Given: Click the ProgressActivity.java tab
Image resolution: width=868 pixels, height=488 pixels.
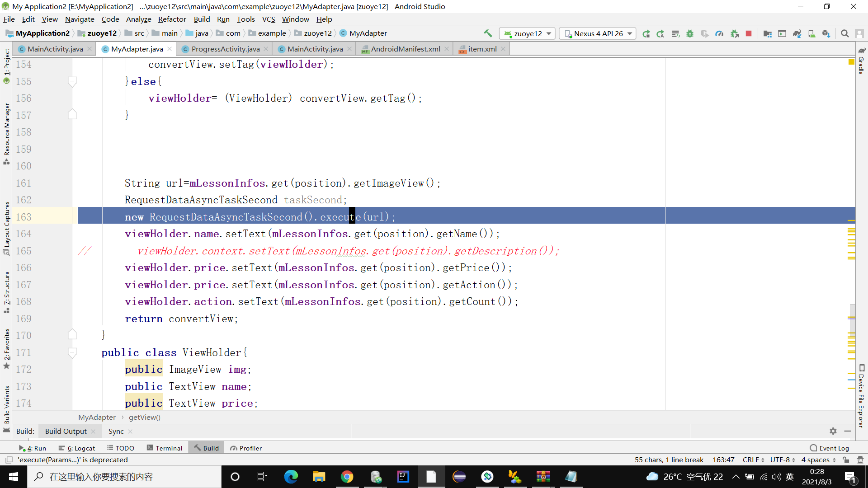Looking at the screenshot, I should [x=225, y=49].
